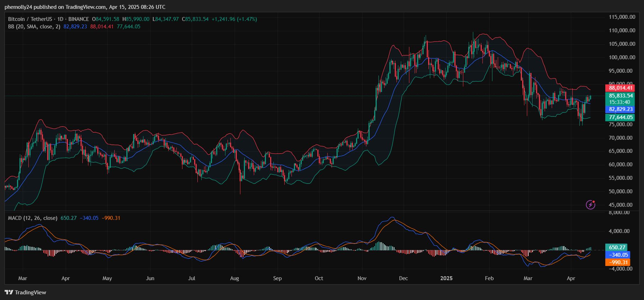Click the blue 82,829.23 price axis label
The height and width of the screenshot is (300, 644).
[x=620, y=109]
